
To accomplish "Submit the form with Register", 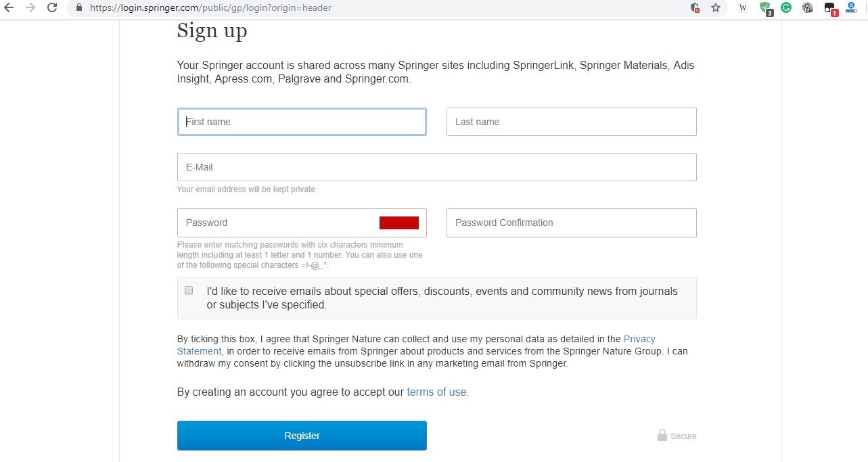I will (302, 436).
